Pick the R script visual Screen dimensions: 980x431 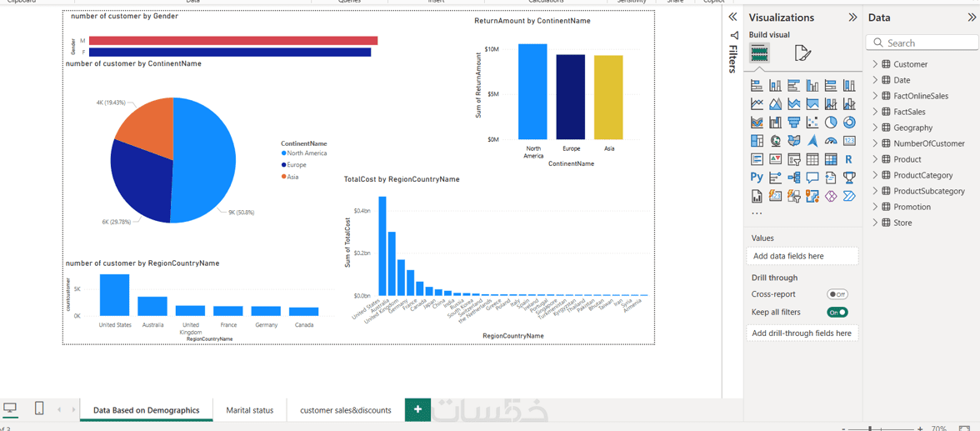point(849,159)
